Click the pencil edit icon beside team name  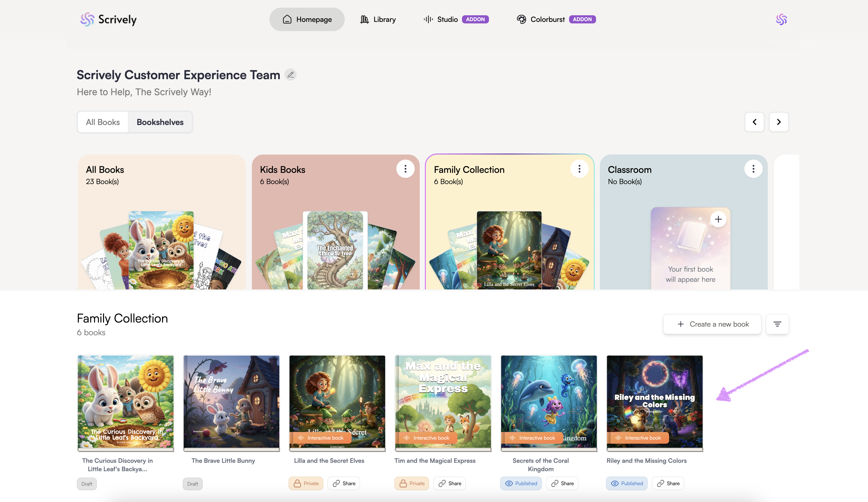click(290, 75)
